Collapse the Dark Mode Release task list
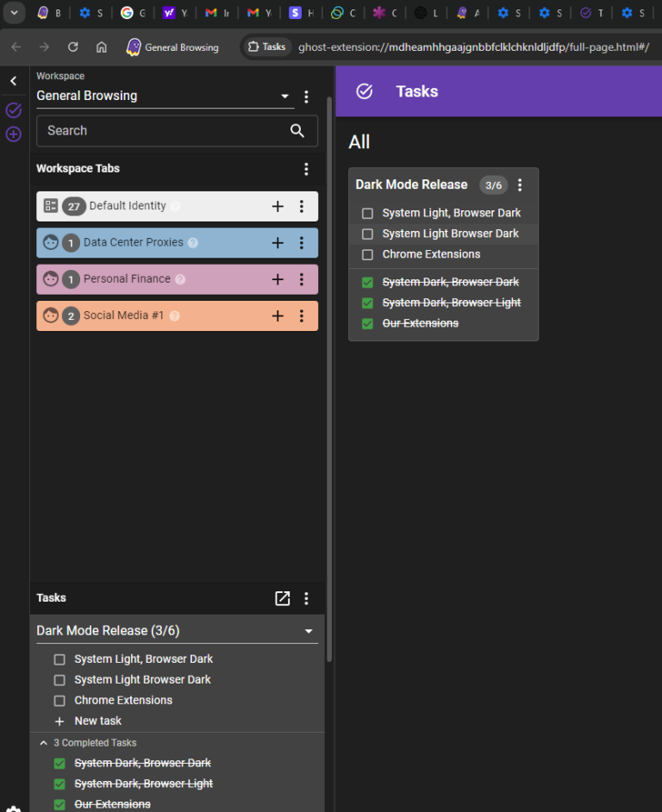Image resolution: width=662 pixels, height=812 pixels. (308, 630)
